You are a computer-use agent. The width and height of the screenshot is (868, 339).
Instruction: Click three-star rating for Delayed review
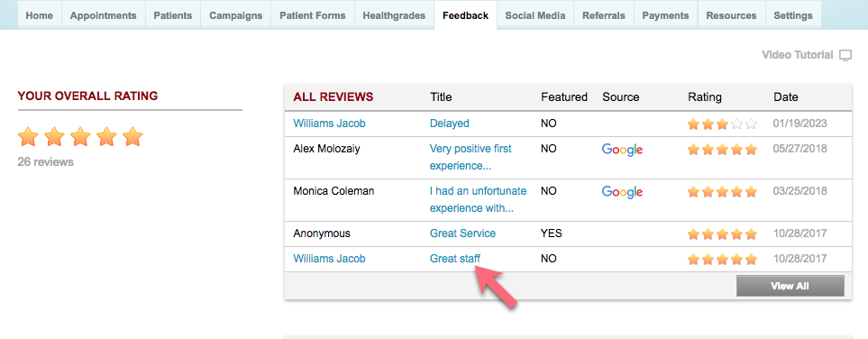pos(722,124)
